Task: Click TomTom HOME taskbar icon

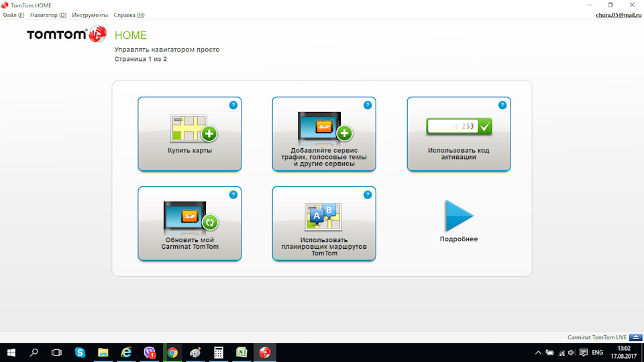Action: coord(265,353)
